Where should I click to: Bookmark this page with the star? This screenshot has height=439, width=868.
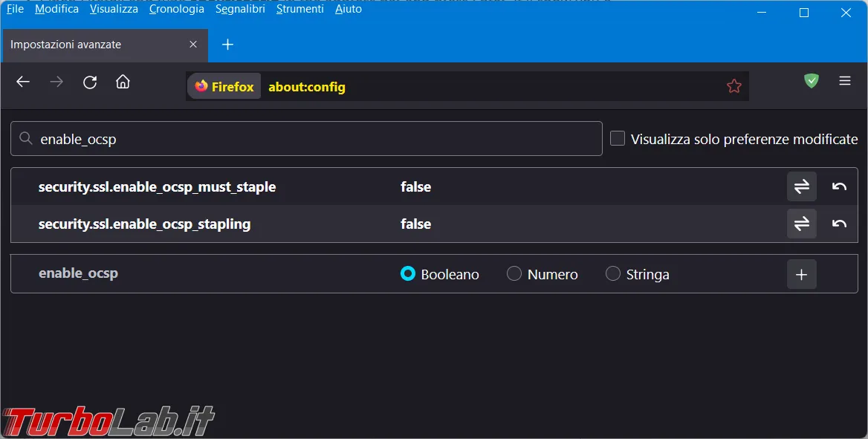point(734,86)
